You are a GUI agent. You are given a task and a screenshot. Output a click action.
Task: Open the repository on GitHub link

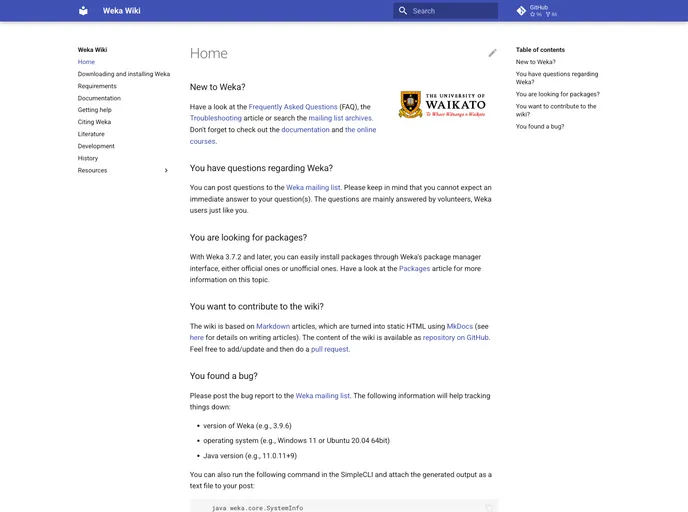[455, 337]
